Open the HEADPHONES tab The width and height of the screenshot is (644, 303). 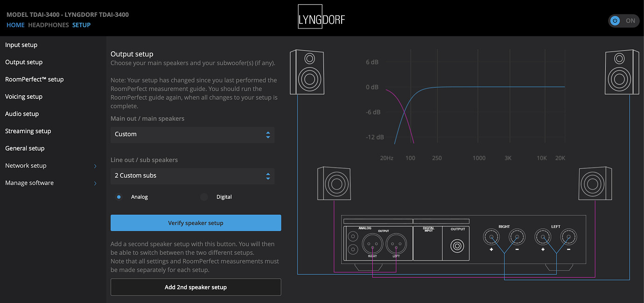pyautogui.click(x=49, y=25)
